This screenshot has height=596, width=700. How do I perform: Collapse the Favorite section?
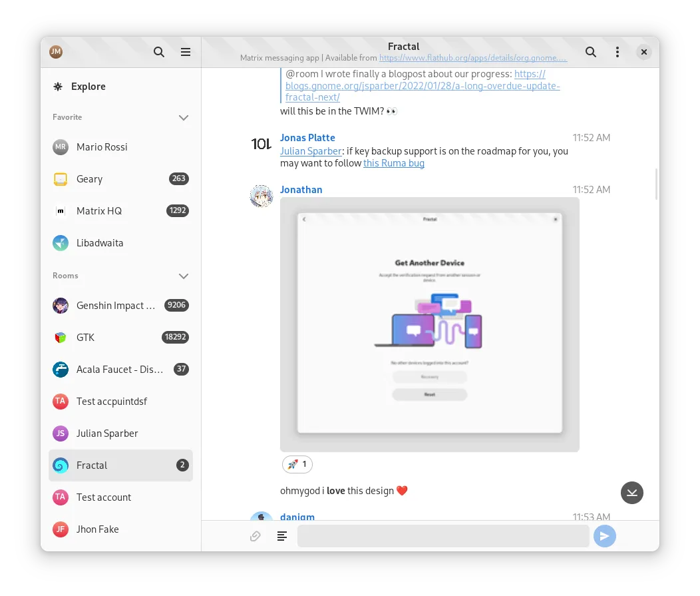coord(184,118)
